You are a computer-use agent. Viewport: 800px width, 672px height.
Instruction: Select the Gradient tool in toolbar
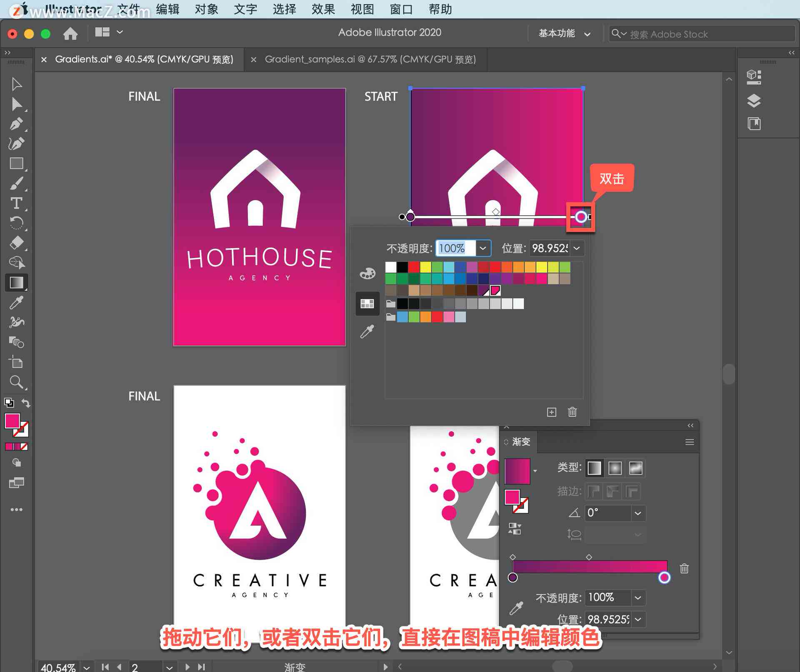pos(17,283)
